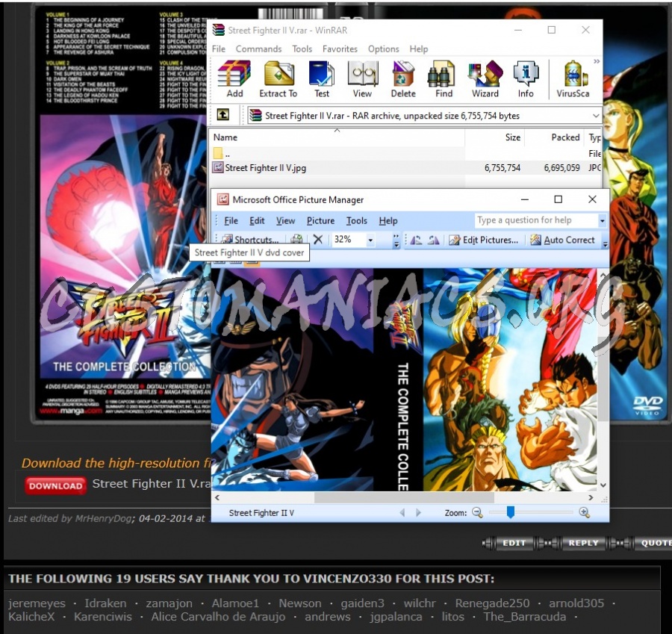This screenshot has width=672, height=634.
Task: Open user Renegade250 profile link
Action: click(x=492, y=603)
